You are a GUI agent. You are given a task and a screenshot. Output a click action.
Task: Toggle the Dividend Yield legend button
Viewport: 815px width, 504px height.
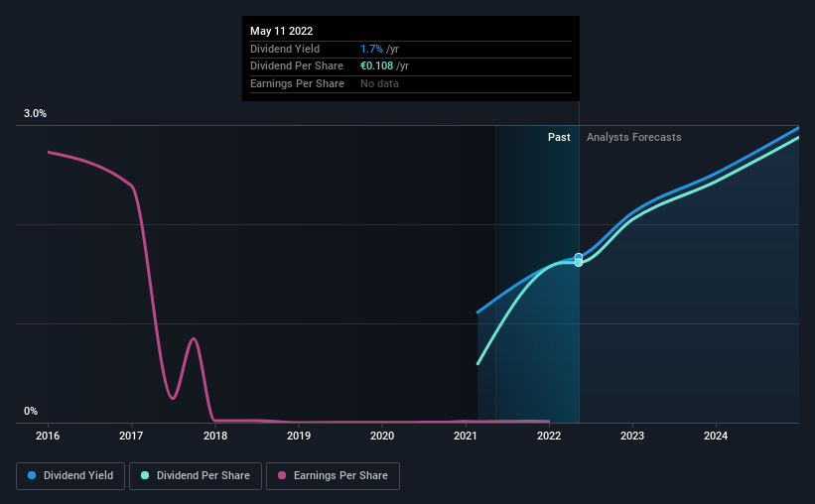coord(70,476)
